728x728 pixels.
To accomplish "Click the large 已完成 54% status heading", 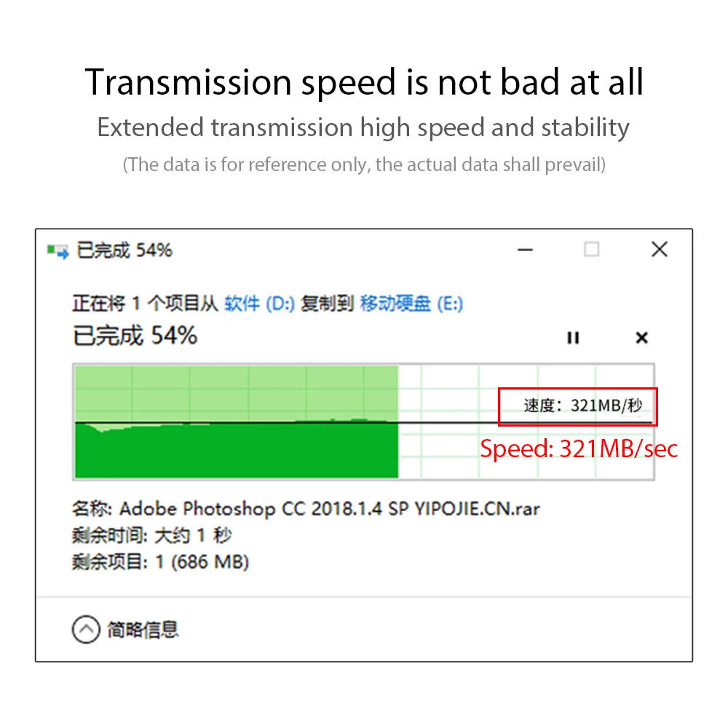I will (x=135, y=336).
